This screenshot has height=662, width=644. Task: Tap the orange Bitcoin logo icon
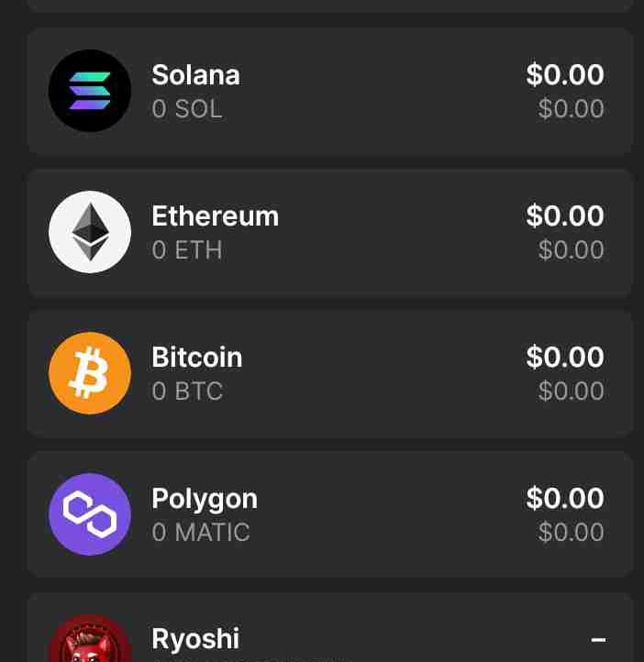click(x=90, y=373)
